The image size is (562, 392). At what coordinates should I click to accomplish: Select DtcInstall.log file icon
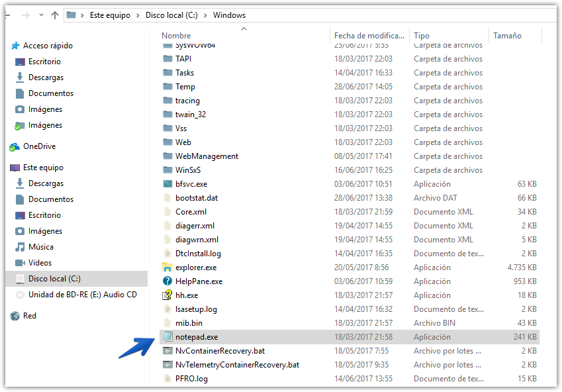click(167, 254)
